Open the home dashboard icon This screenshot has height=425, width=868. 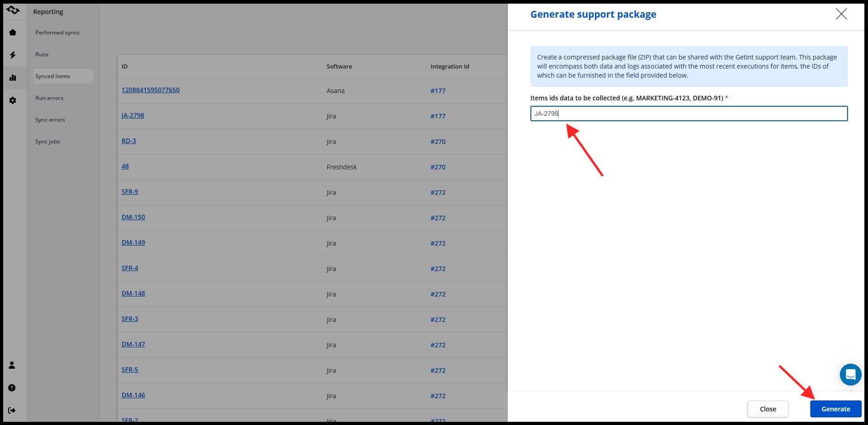tap(13, 32)
